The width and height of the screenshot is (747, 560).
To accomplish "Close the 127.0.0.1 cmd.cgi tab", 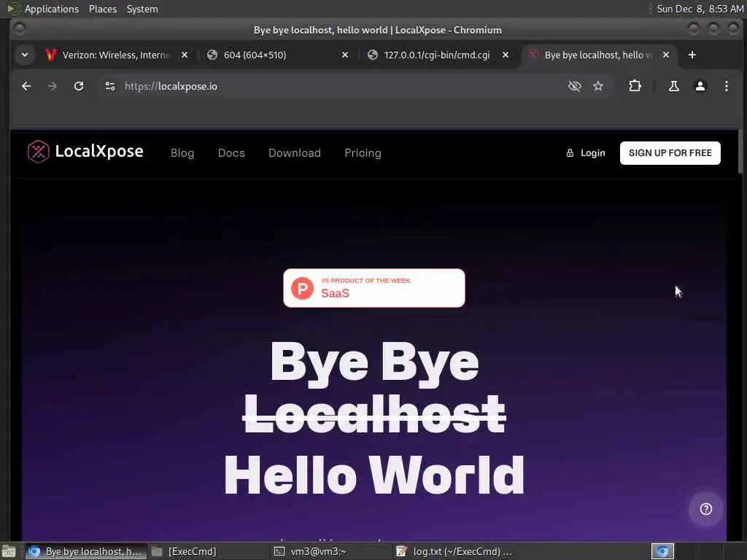I will [506, 55].
